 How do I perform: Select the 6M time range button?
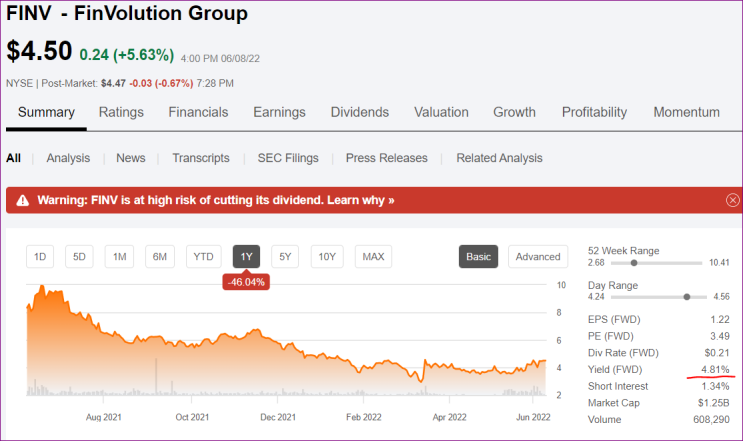click(159, 257)
